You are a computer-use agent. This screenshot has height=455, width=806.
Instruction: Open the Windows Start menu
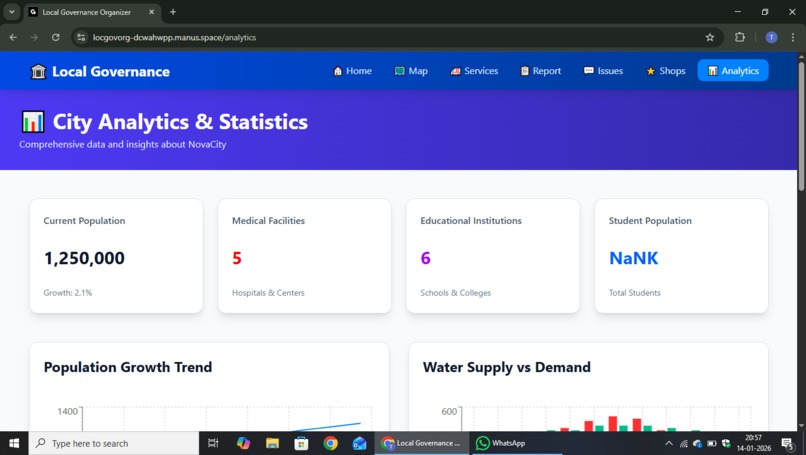[x=14, y=443]
